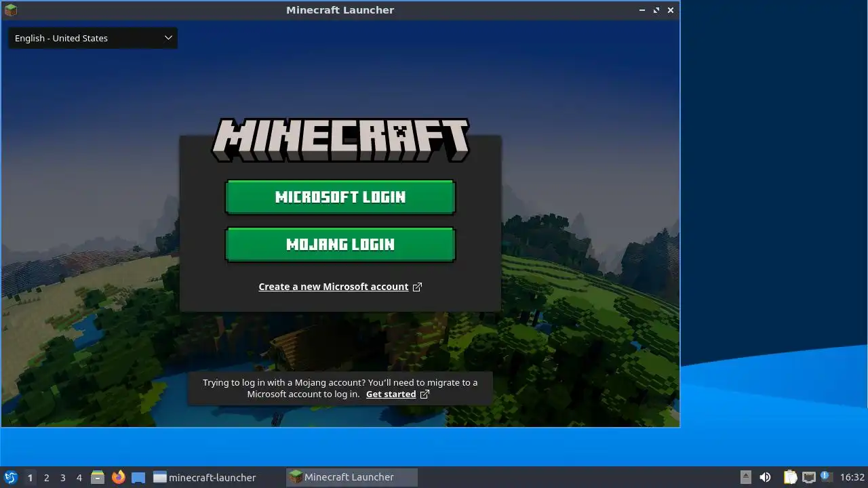868x488 pixels.
Task: Click the Mojang Login button
Action: coord(340,245)
